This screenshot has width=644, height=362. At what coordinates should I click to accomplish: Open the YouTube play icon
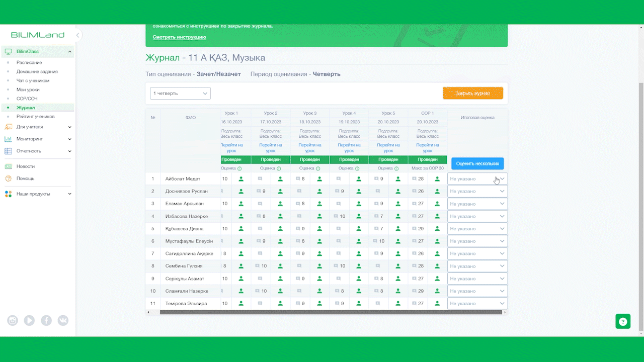[29, 320]
